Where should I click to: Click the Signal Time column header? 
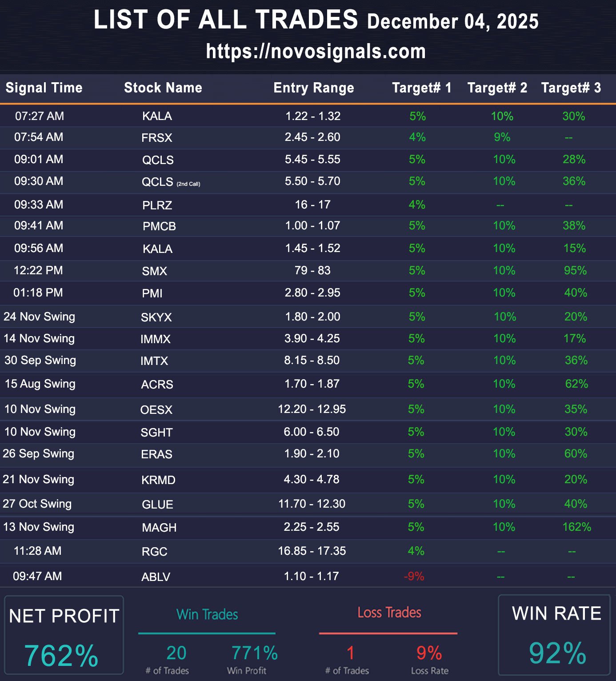click(44, 88)
